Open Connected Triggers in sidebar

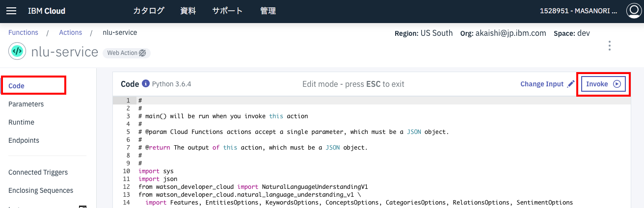(x=38, y=172)
